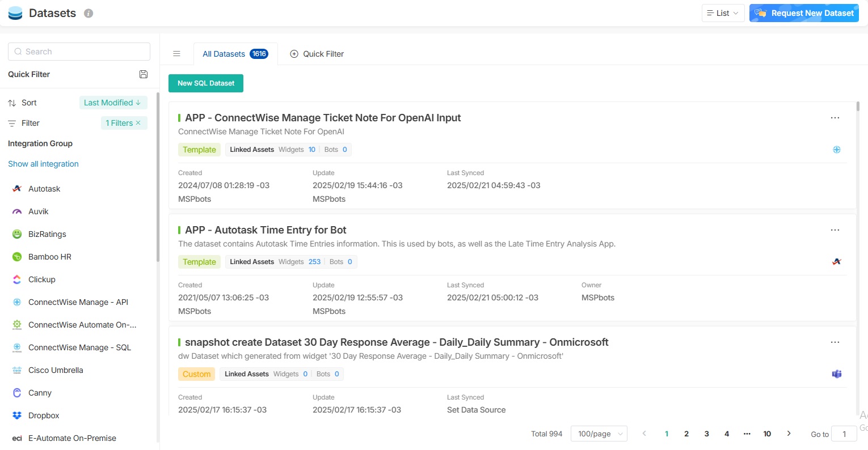868x450 pixels.
Task: Collapse the sidebar with the hamburger icon
Action: click(x=176, y=54)
